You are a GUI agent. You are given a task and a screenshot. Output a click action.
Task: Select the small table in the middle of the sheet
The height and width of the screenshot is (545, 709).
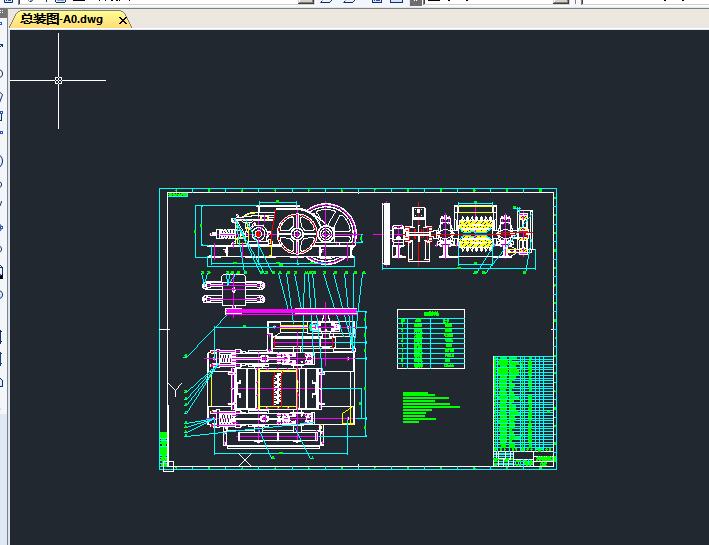point(430,339)
